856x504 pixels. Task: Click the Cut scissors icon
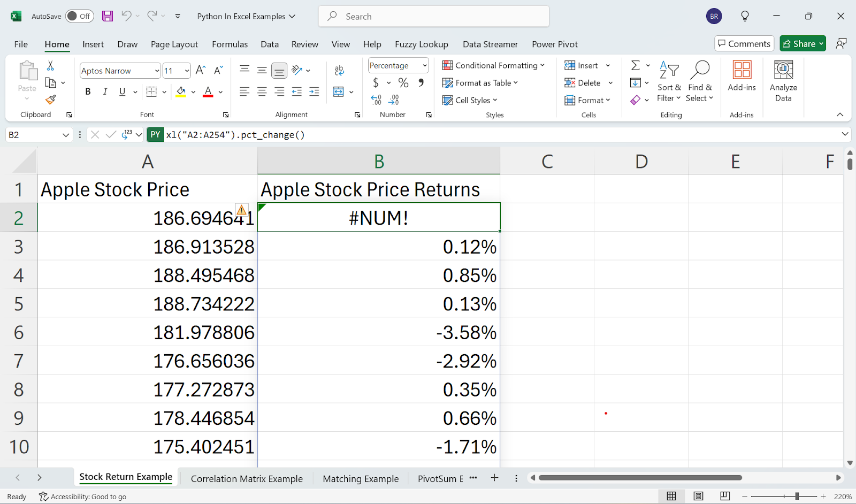(x=50, y=65)
